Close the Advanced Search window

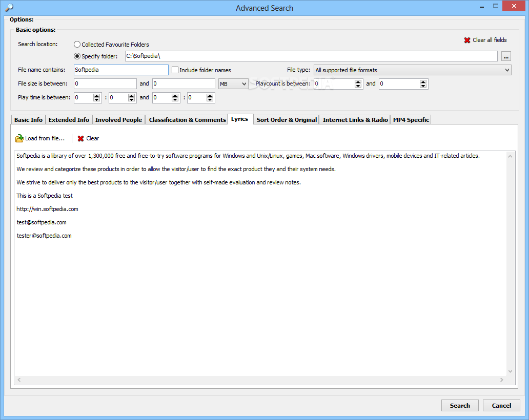(x=514, y=6)
